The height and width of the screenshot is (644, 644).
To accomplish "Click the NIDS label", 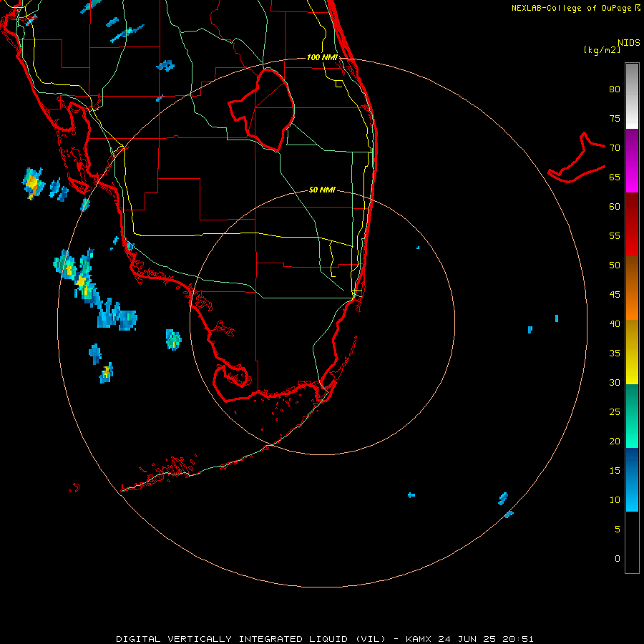I will coord(629,43).
